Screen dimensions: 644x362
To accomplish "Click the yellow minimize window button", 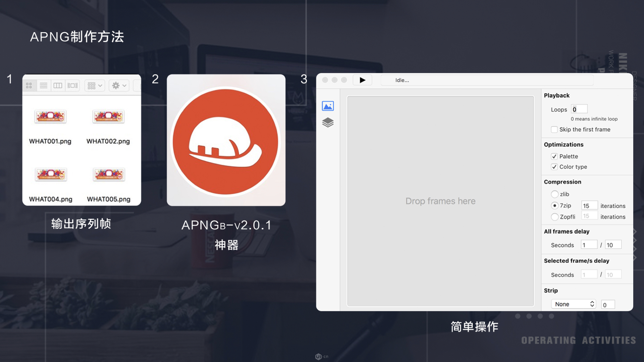I will pos(334,80).
